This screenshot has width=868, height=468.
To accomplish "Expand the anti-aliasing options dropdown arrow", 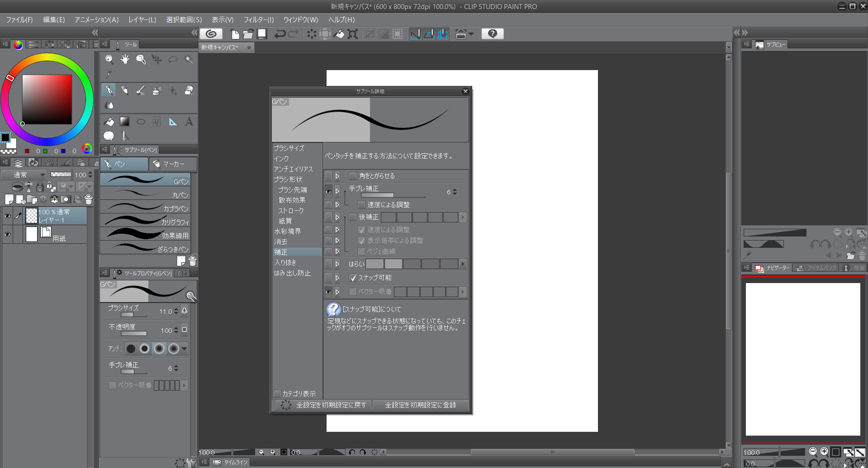I will (185, 349).
